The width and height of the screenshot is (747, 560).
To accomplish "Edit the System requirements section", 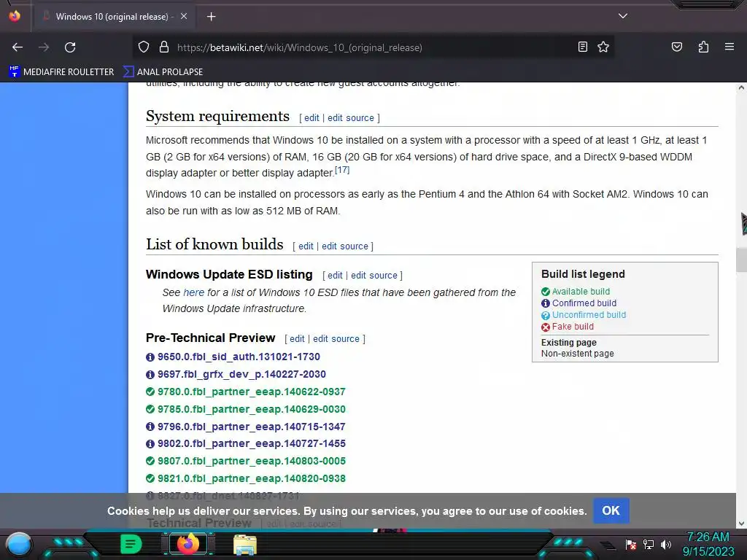I will (x=311, y=117).
